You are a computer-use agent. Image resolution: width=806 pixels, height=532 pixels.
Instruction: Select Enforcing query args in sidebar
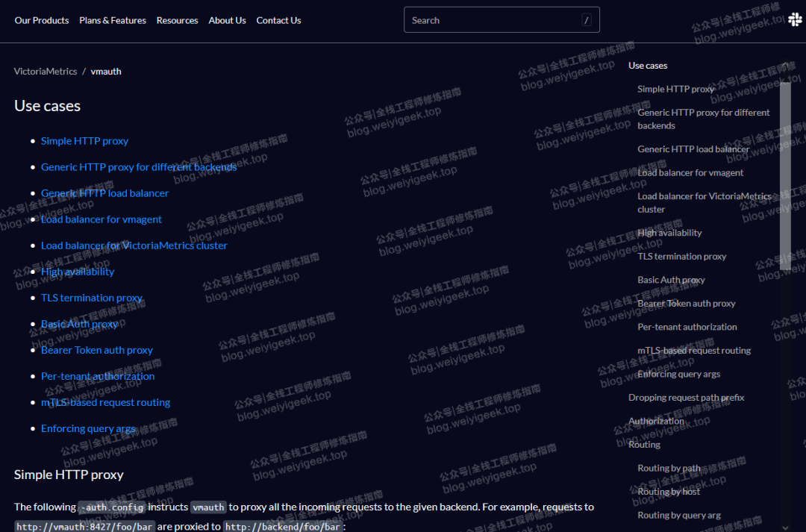678,375
